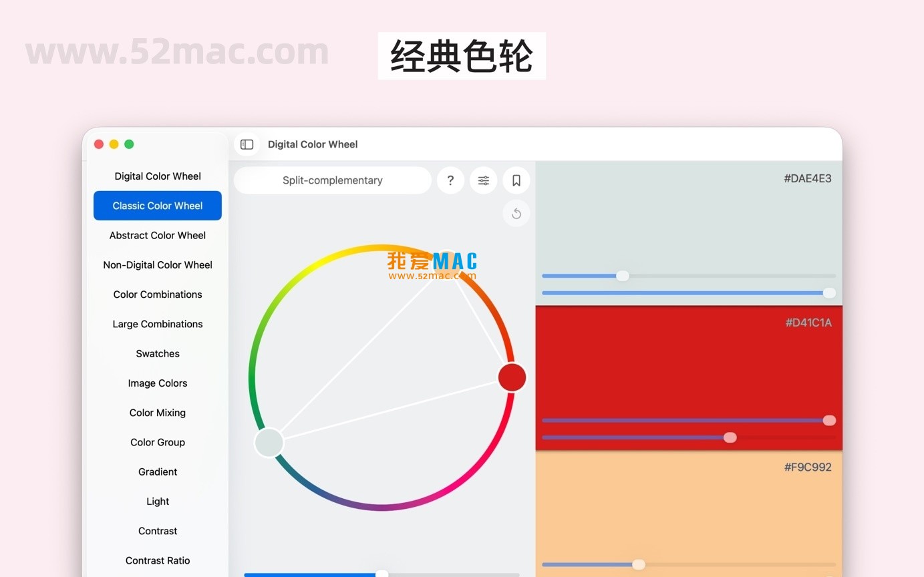Reset the wheel with the undo arrow icon
This screenshot has height=577, width=924.
click(x=516, y=213)
